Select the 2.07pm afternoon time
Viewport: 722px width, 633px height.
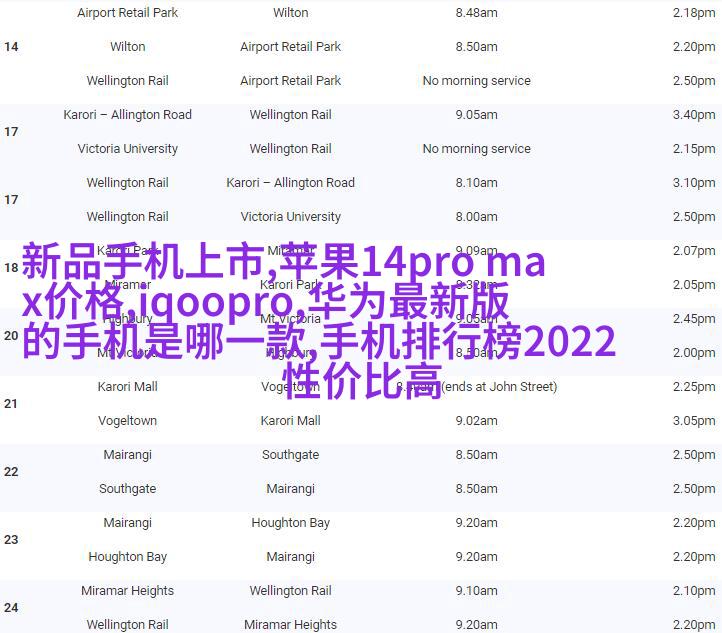click(x=694, y=251)
